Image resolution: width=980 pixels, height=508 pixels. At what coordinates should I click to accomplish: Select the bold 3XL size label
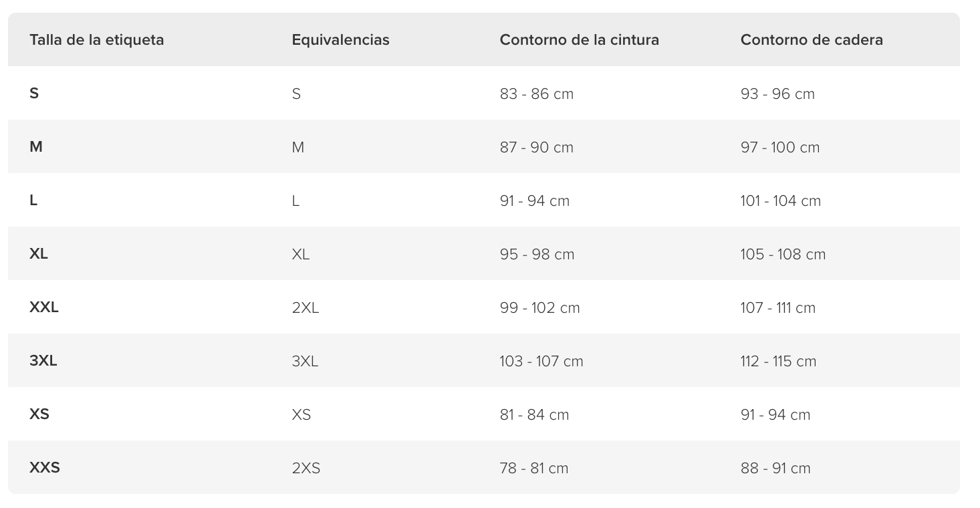(43, 361)
